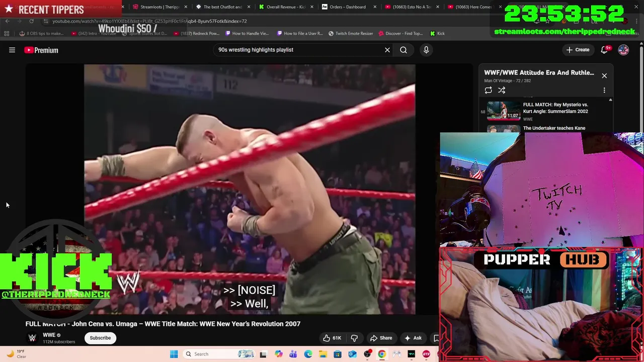Viewport: 644px width, 362px height.
Task: Pause the John Cena match video
Action: (250, 189)
